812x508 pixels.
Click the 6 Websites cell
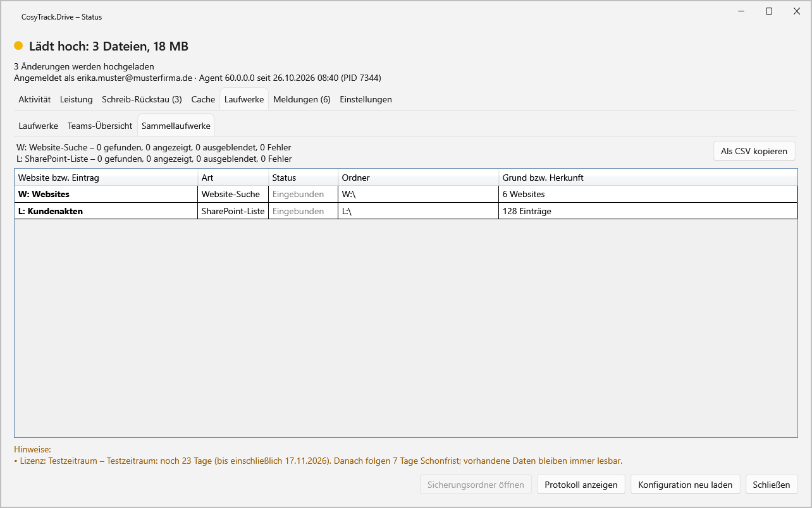648,194
